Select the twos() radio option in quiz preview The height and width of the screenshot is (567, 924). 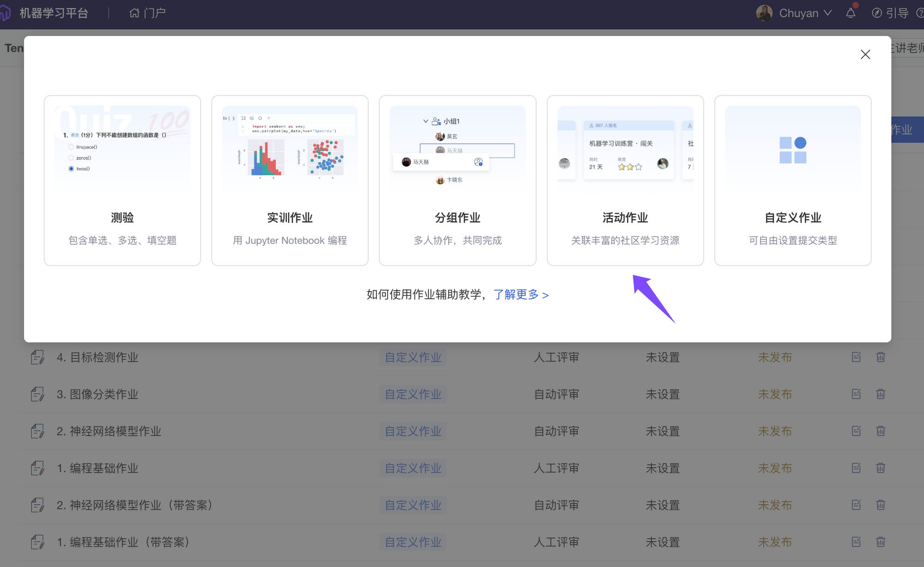pos(71,169)
